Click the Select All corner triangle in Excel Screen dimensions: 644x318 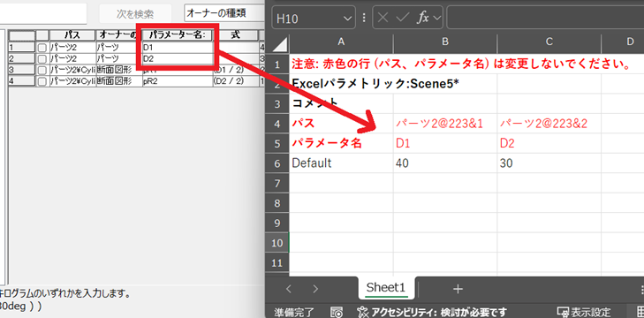pos(280,43)
